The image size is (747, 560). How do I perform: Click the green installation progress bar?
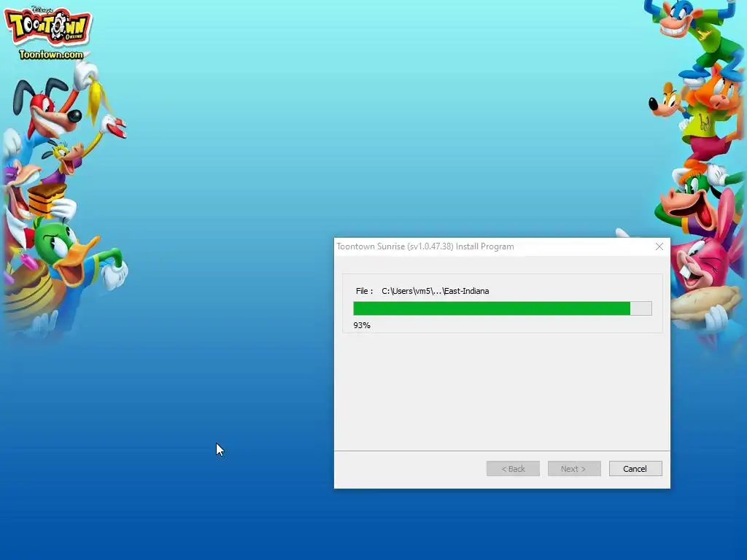tap(502, 308)
